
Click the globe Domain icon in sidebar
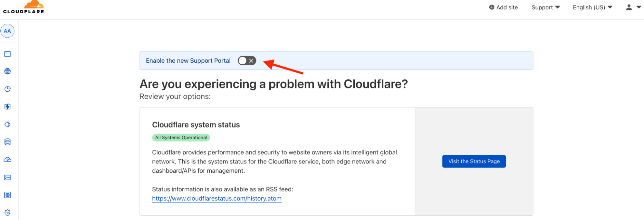7,71
